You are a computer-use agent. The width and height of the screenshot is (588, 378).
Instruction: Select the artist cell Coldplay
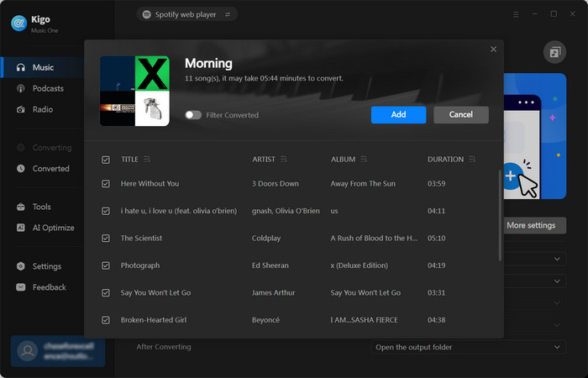[266, 239]
